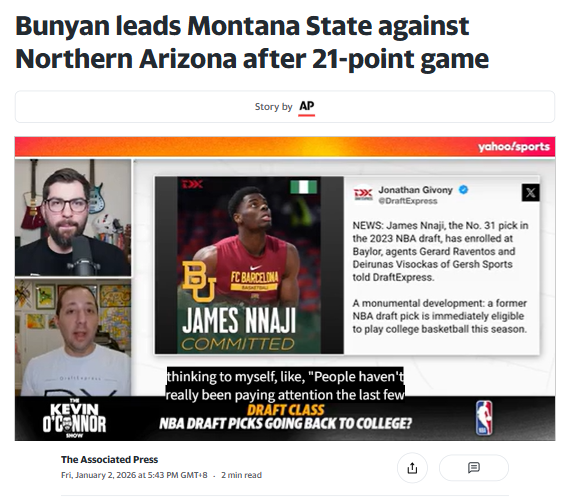
Task: Click the bearded host's webcam feed
Action: pos(73,217)
